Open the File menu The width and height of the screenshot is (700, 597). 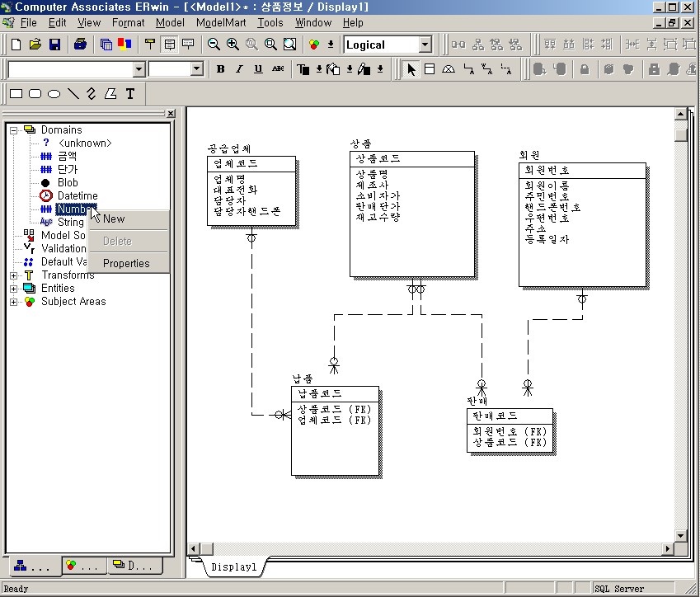[29, 23]
